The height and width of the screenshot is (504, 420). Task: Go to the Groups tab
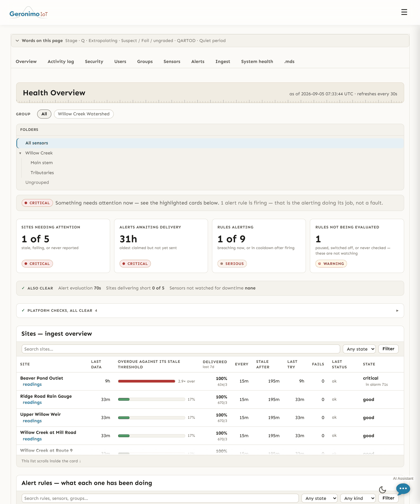coord(145,61)
